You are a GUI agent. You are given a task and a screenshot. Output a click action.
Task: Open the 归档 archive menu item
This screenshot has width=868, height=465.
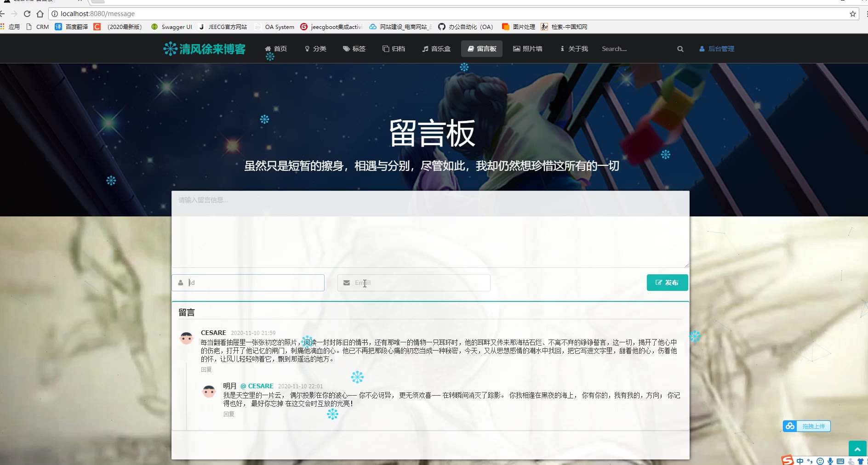point(394,49)
